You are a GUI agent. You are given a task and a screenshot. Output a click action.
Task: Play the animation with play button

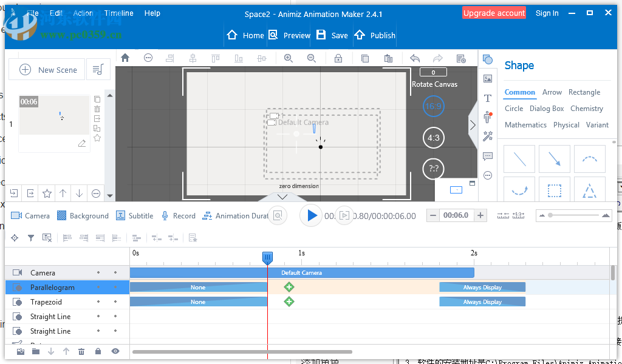click(x=312, y=215)
